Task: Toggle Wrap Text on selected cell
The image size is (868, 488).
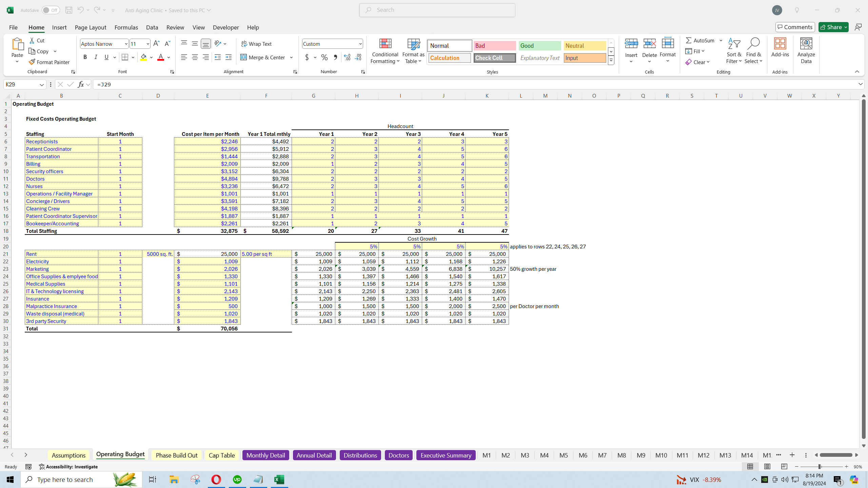Action: (x=256, y=44)
